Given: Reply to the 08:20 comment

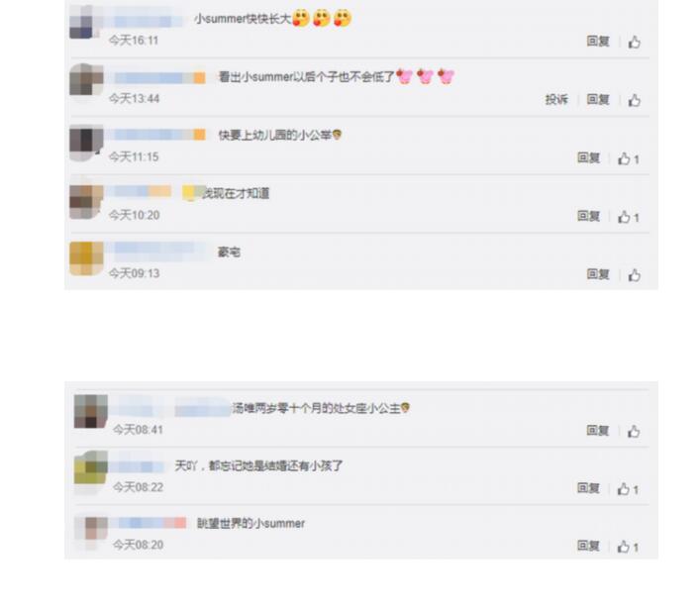Looking at the screenshot, I should (589, 546).
